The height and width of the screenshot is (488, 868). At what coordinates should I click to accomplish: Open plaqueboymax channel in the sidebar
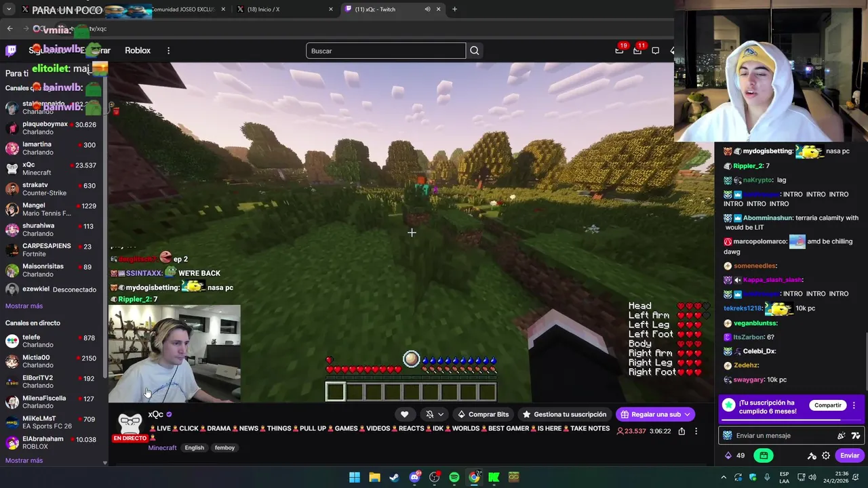click(x=53, y=128)
